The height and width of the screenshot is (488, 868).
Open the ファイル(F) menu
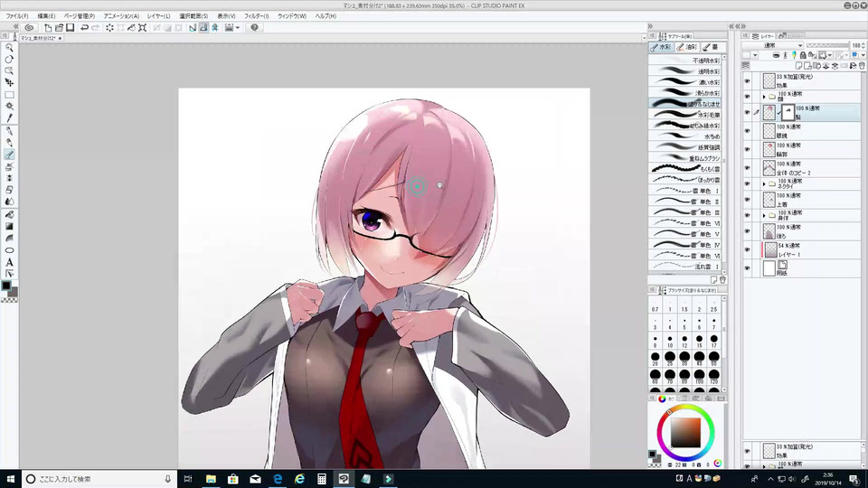[x=17, y=16]
